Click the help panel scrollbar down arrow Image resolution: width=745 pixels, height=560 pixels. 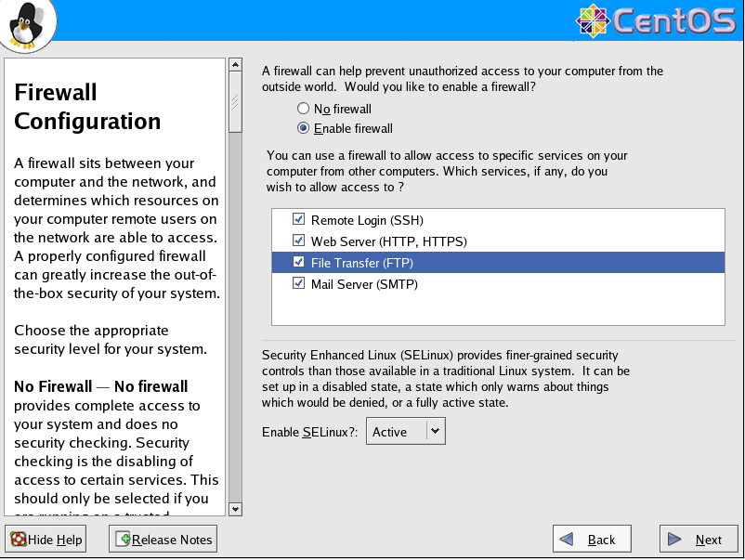(235, 508)
